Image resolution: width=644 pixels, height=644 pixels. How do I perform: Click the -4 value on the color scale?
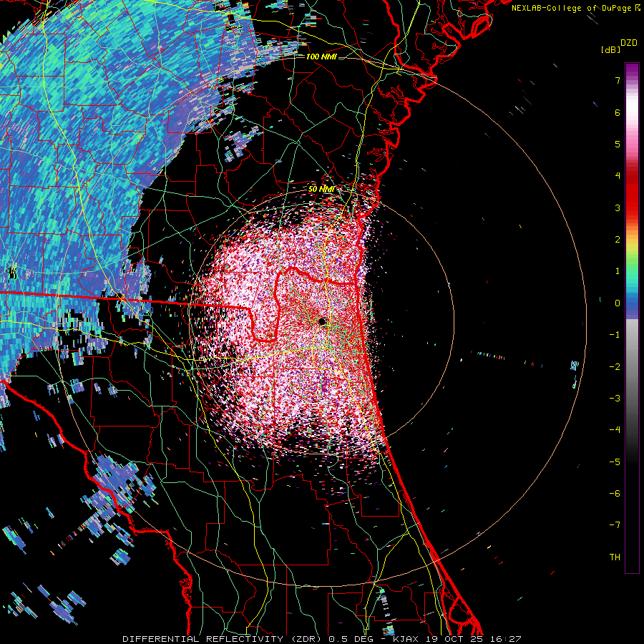(x=615, y=430)
